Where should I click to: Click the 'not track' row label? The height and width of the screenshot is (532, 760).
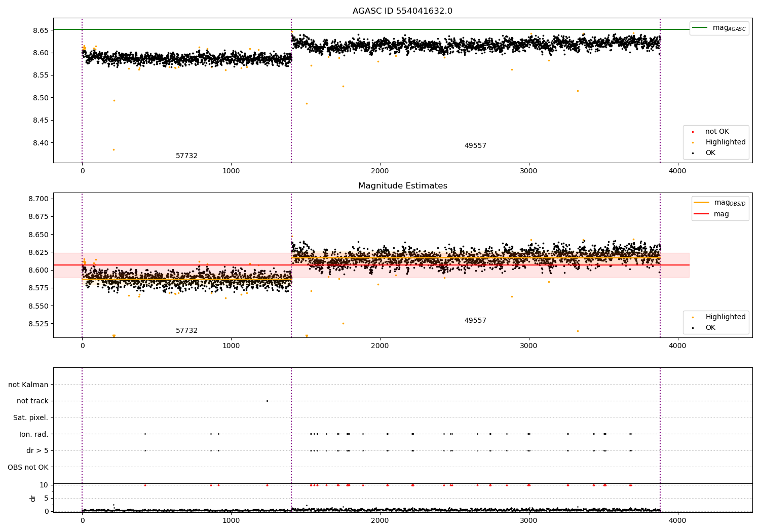pos(32,401)
